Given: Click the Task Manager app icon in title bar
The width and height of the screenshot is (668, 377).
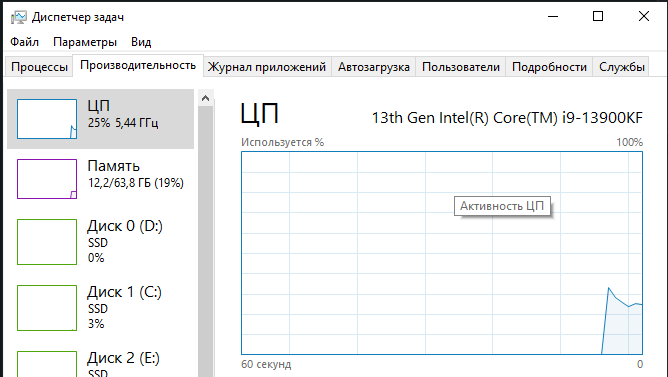Looking at the screenshot, I should 18,17.
